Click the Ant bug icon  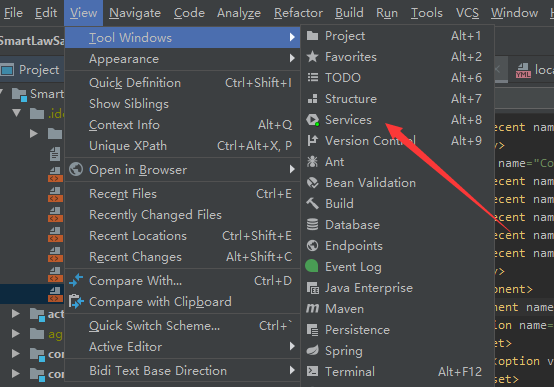point(312,162)
